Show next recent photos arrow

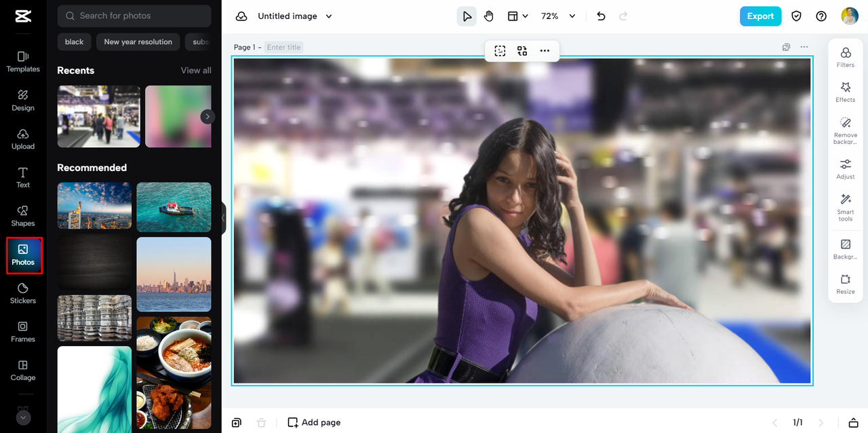[x=208, y=117]
